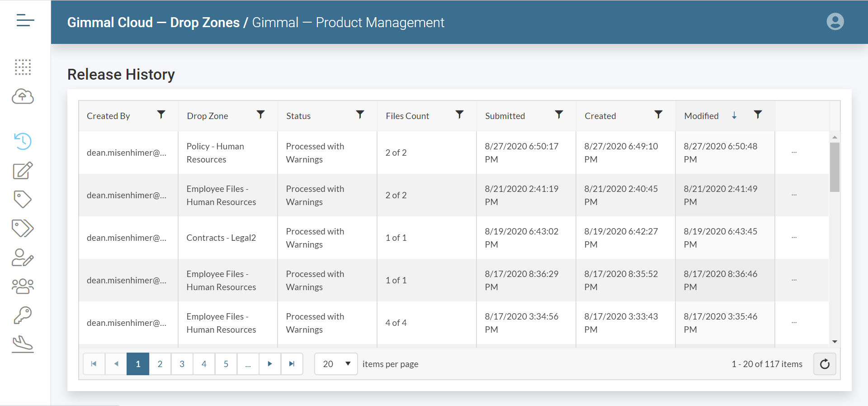Open the release history clock icon
The image size is (868, 406).
tap(23, 141)
